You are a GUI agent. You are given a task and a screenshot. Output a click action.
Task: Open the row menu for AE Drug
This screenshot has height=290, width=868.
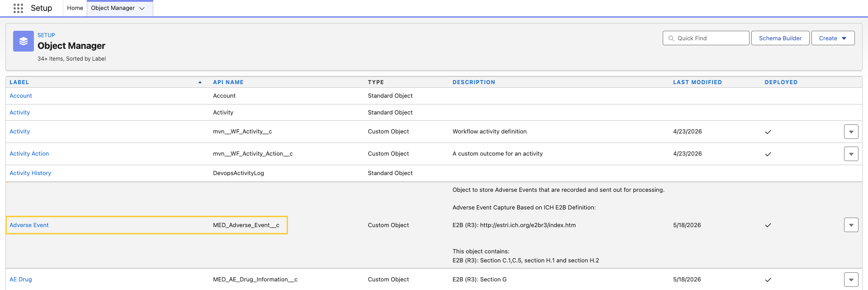(x=851, y=280)
